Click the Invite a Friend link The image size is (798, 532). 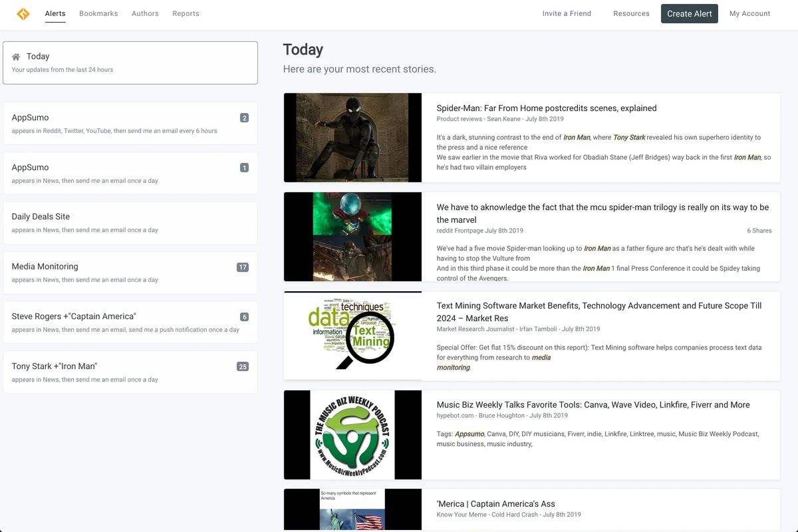pos(567,13)
